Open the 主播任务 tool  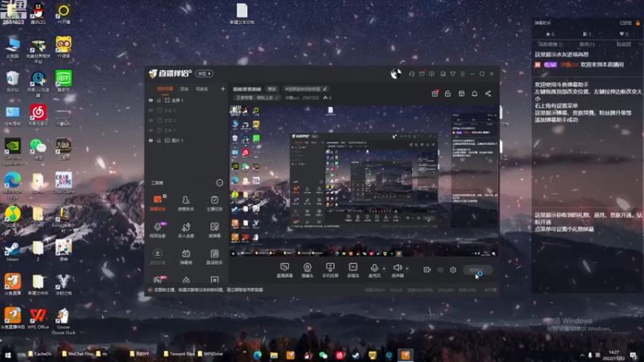(x=214, y=203)
